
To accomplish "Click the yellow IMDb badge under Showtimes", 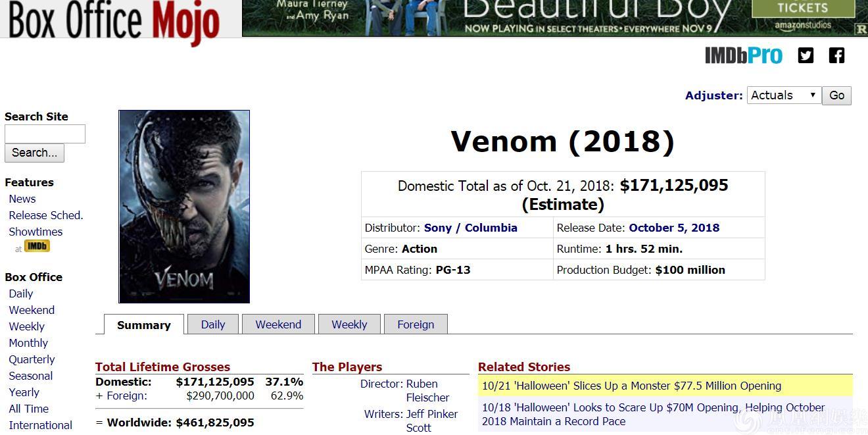I will pos(37,246).
